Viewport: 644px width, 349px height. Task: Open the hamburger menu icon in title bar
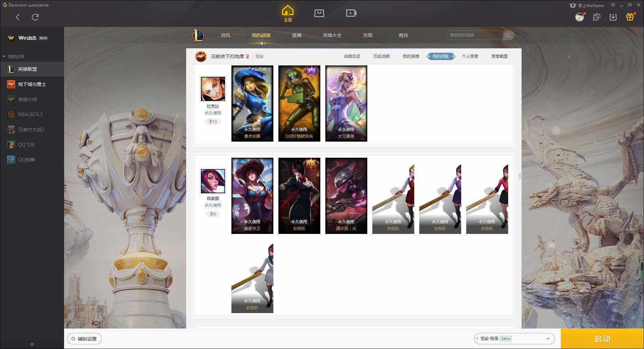[613, 5]
